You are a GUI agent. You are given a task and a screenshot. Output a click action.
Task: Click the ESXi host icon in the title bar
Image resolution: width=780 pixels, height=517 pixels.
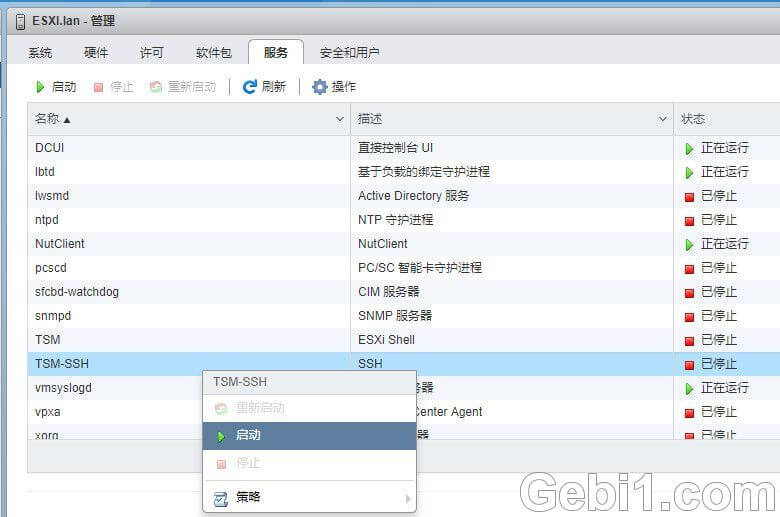coord(20,21)
